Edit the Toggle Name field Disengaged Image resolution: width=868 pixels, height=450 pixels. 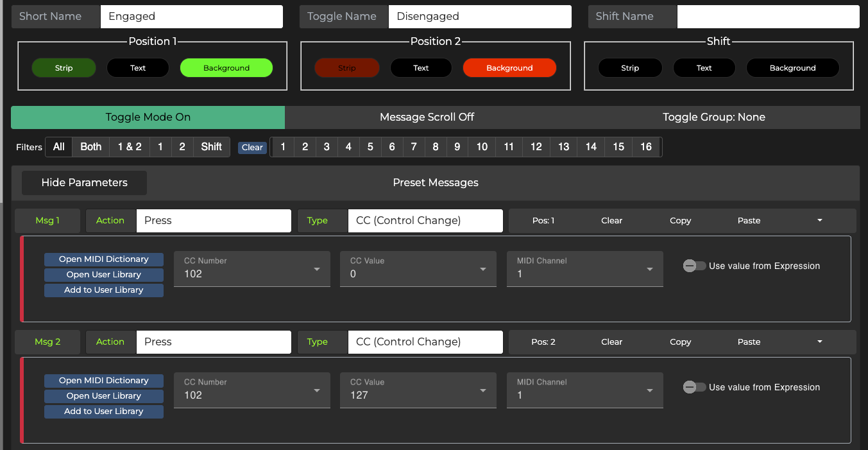tap(480, 17)
